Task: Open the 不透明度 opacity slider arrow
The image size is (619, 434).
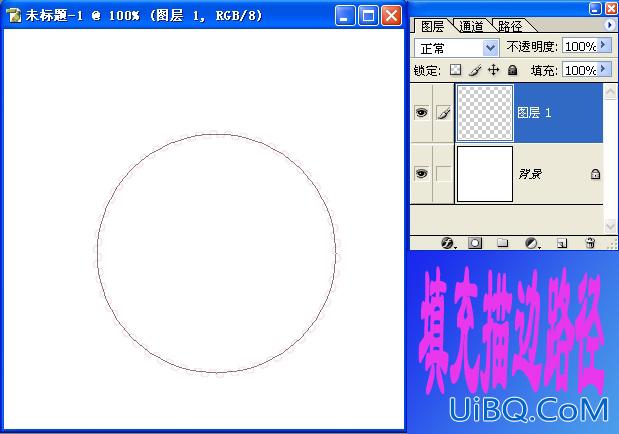Action: [604, 45]
